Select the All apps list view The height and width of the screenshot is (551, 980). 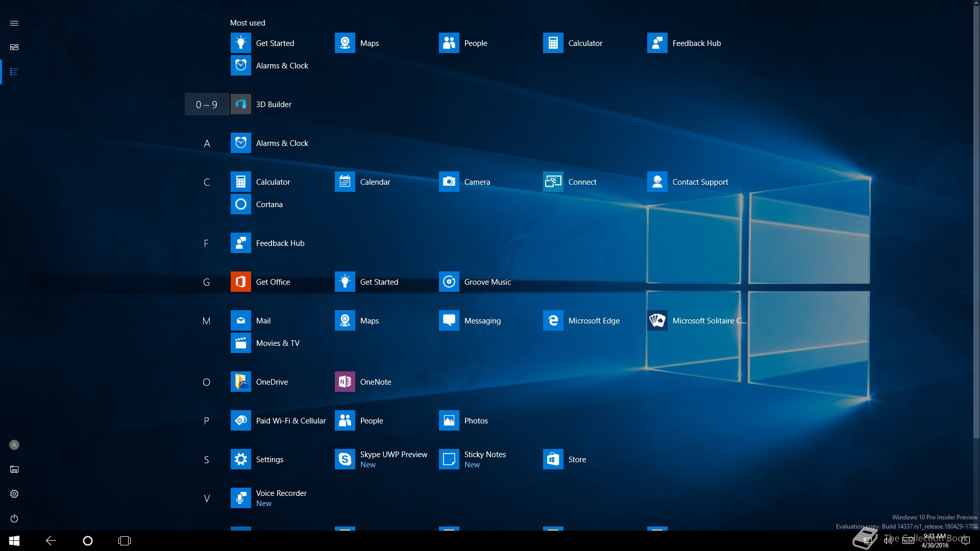tap(14, 72)
